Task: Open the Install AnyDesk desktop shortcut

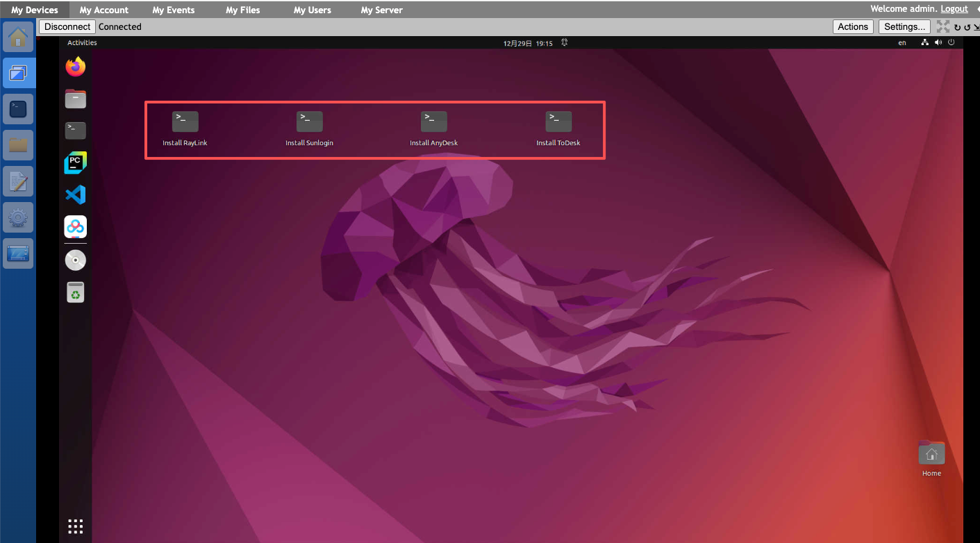Action: pos(433,122)
